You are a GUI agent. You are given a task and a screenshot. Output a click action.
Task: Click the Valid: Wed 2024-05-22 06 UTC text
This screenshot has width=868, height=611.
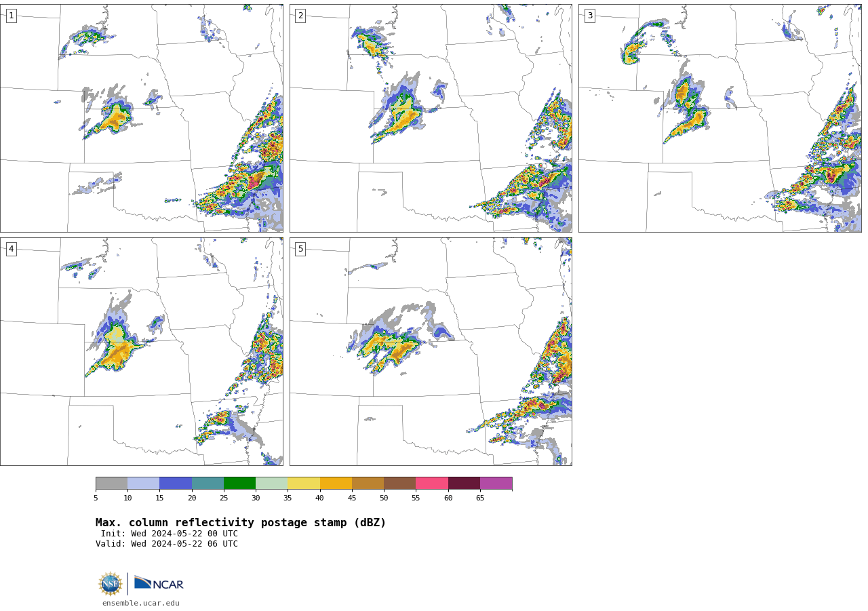click(167, 544)
